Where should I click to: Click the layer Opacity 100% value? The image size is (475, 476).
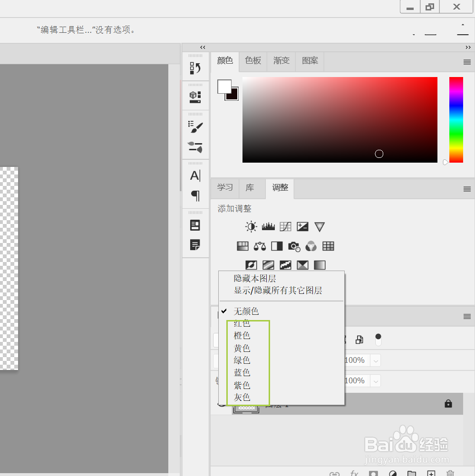355,360
